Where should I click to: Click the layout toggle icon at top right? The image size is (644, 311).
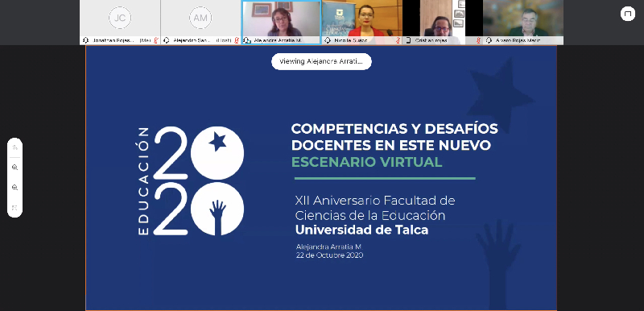(627, 14)
